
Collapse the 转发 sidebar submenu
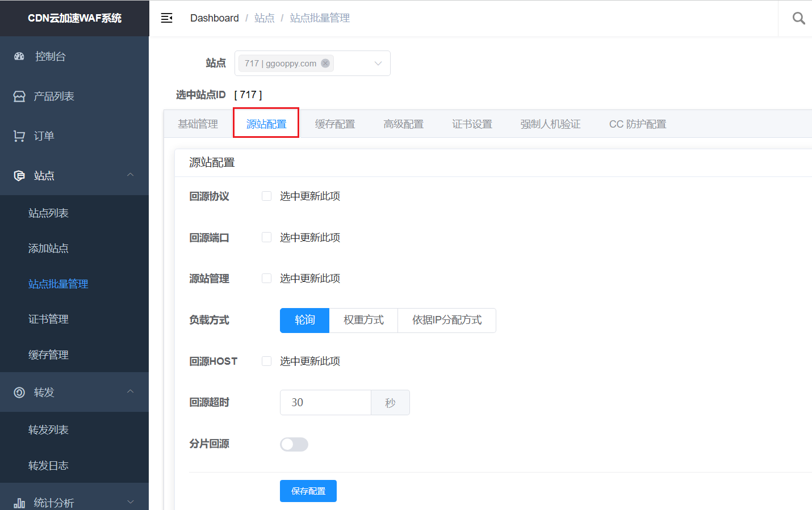[x=130, y=392]
